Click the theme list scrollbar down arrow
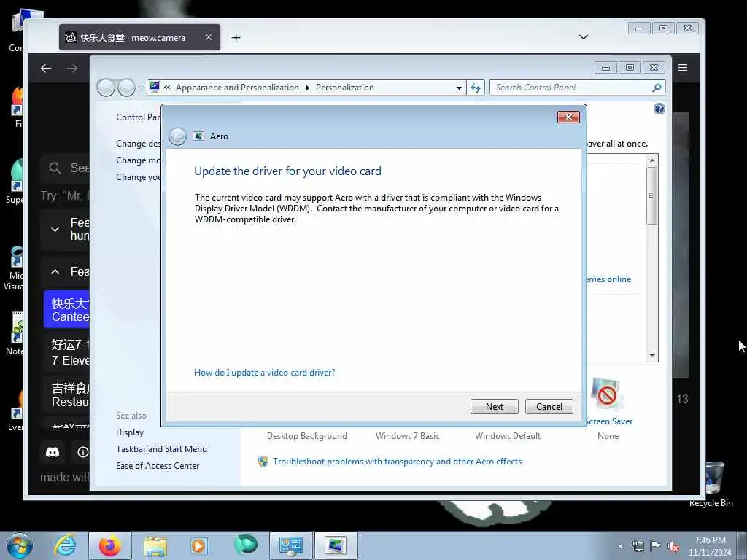Screen dimensions: 747x560 tap(652, 356)
